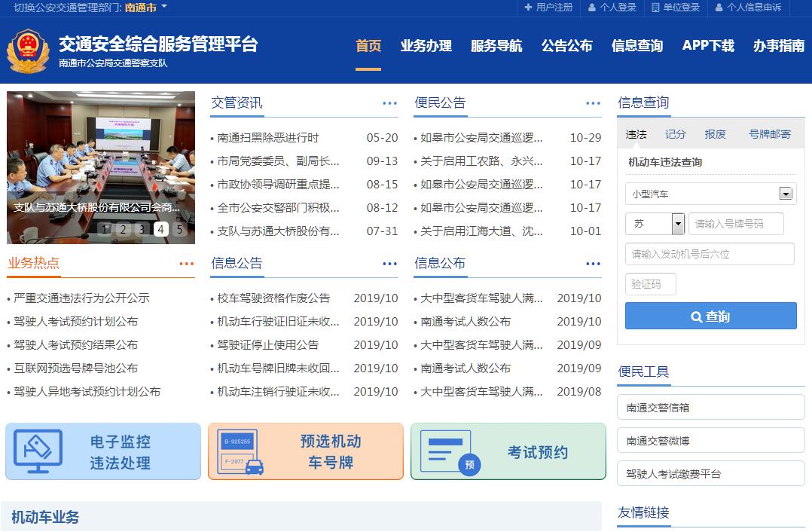This screenshot has height=532, width=812.
Task: Open the pre-select license plate icon tile
Action: click(x=306, y=451)
